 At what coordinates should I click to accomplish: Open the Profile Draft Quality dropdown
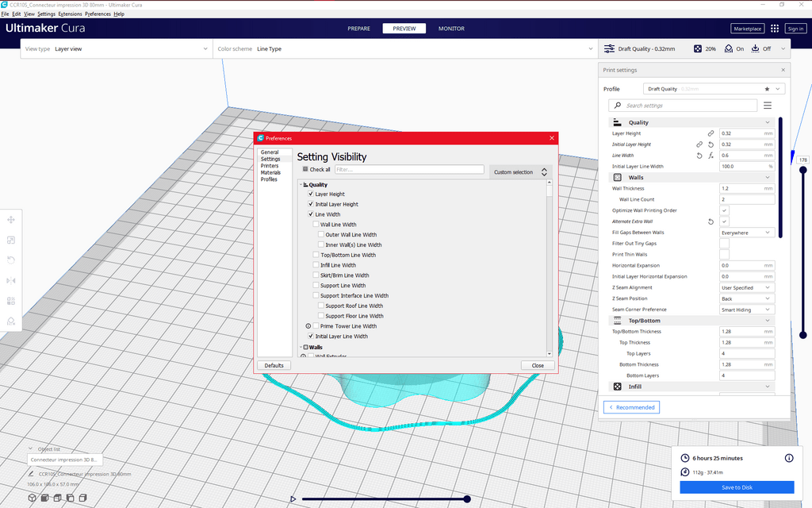[714, 89]
